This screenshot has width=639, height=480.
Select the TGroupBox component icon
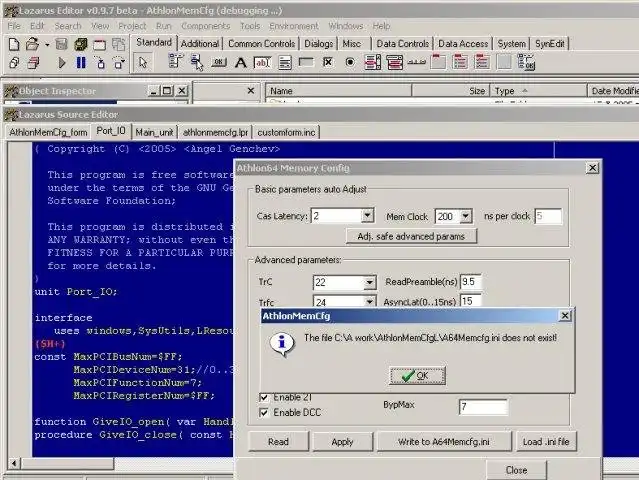438,62
